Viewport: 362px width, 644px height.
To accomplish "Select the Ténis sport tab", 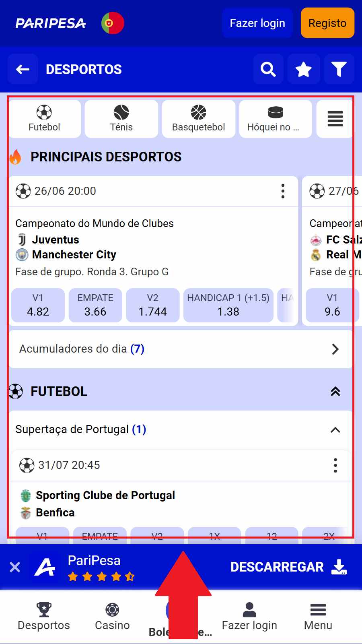I will (121, 119).
